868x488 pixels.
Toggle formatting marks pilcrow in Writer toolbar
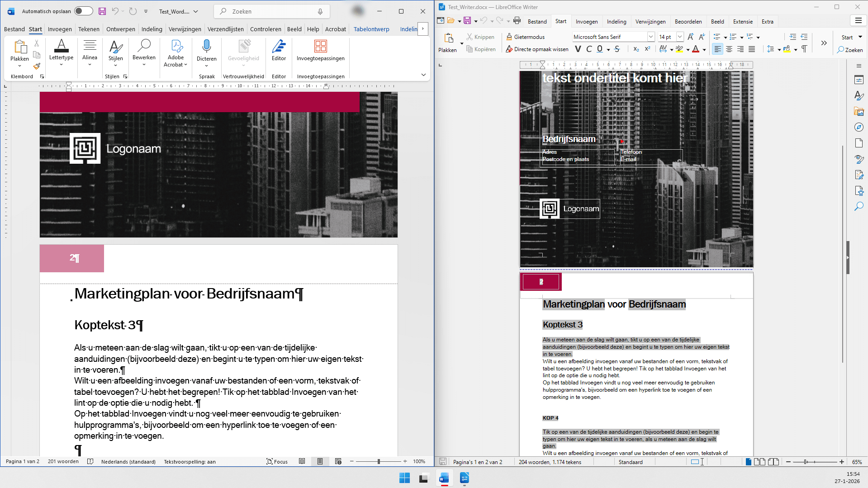point(804,49)
